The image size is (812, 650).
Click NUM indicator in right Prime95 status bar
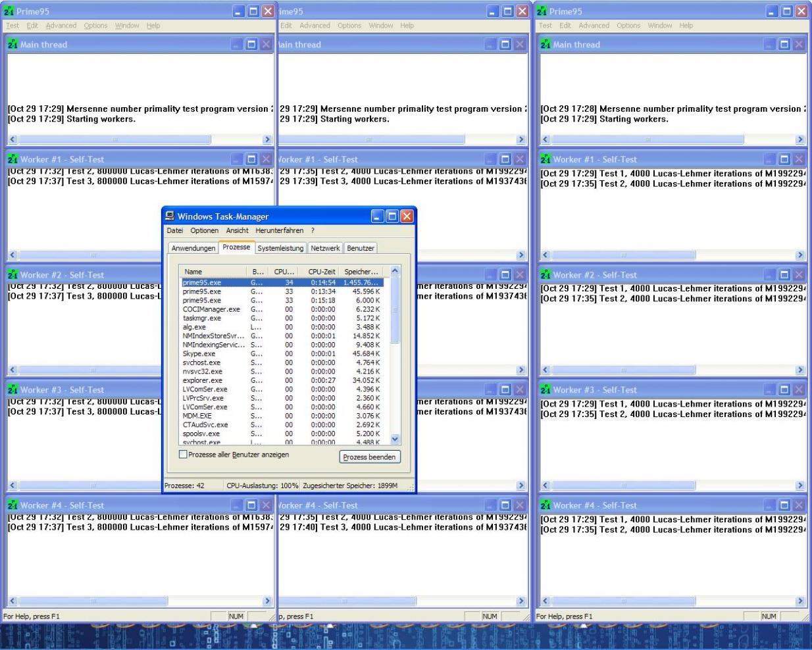coord(769,616)
